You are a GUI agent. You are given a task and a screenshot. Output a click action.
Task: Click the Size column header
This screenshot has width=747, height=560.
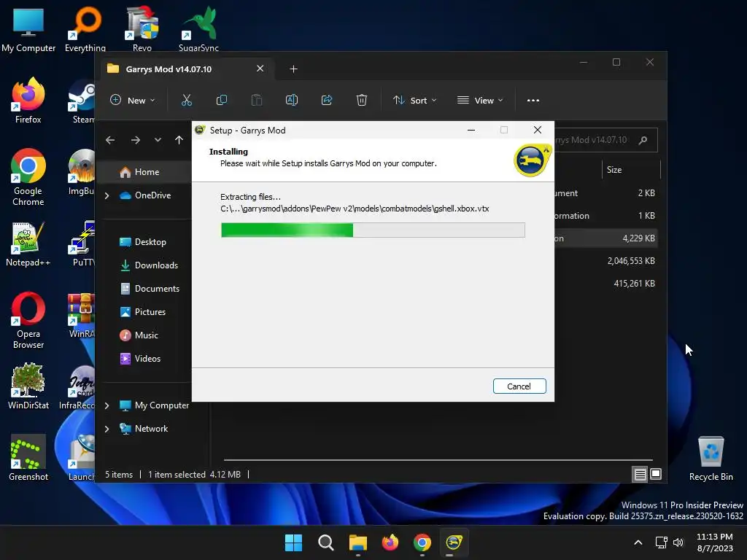[x=614, y=170]
